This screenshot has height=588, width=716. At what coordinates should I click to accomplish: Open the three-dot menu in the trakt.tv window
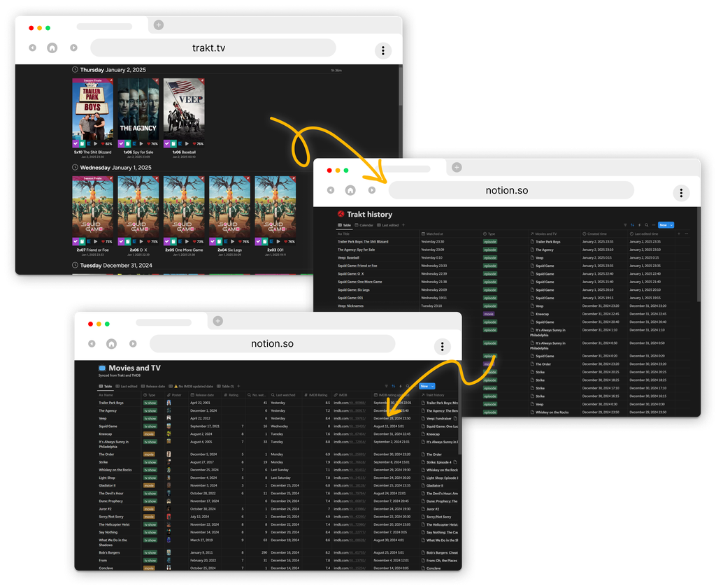coord(383,50)
